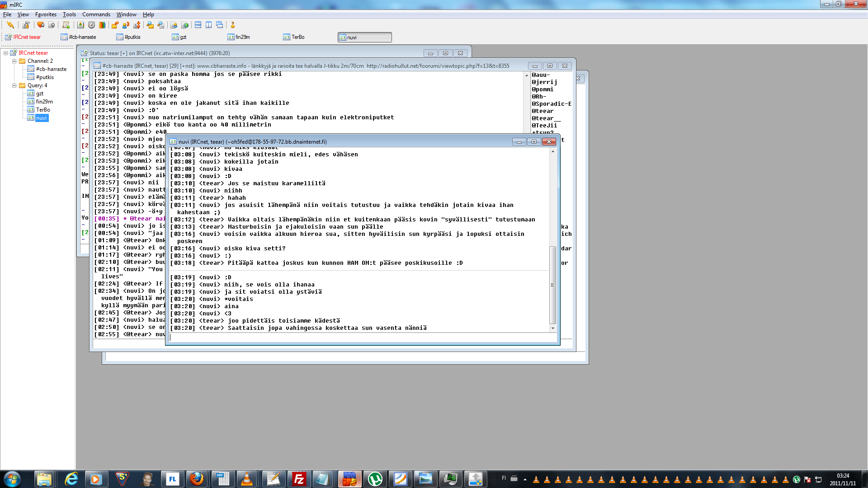Click the Connect lightning bolt toolbar icon
This screenshot has height=488, width=868.
tap(10, 25)
